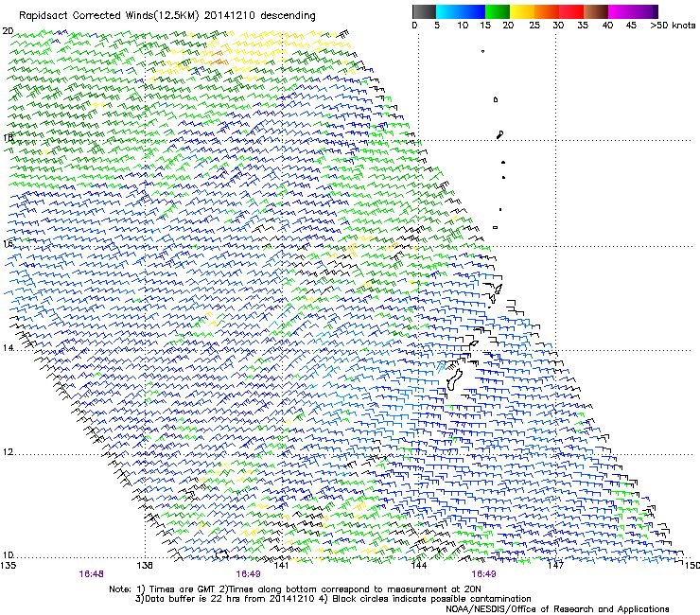700x615 pixels.
Task: Click the latitude label '12'
Action: [x=8, y=452]
